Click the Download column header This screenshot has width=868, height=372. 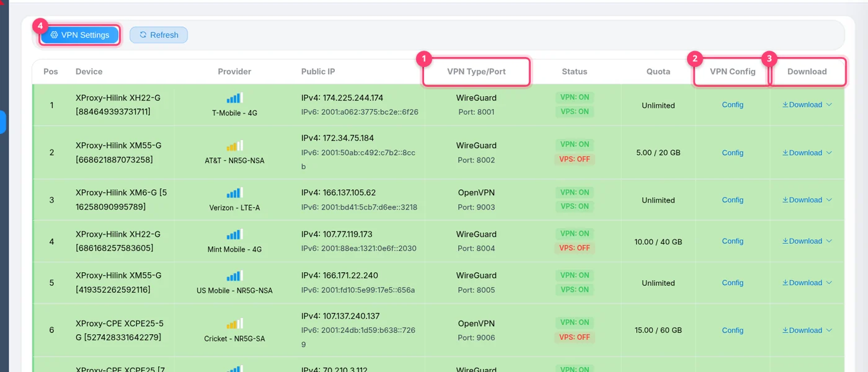pos(807,71)
